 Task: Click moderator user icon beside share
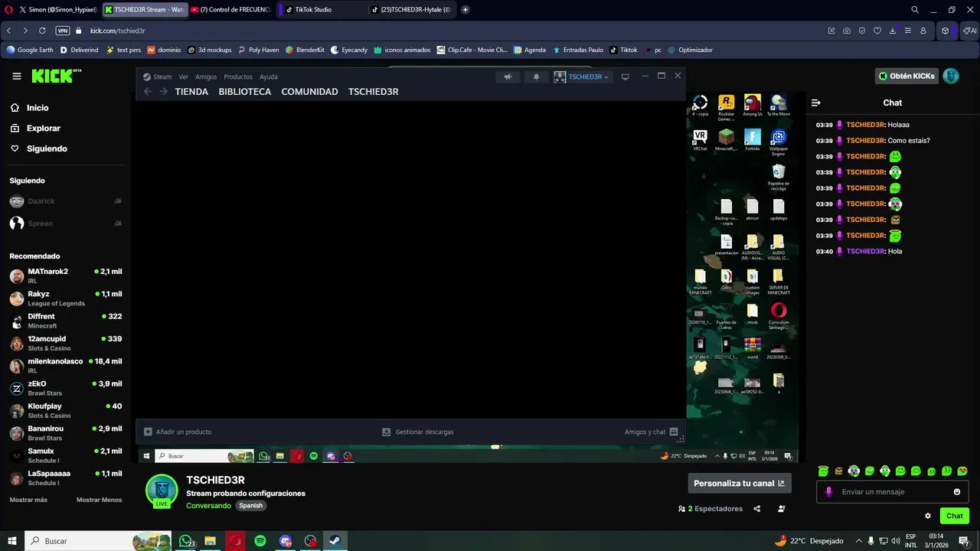(x=781, y=509)
